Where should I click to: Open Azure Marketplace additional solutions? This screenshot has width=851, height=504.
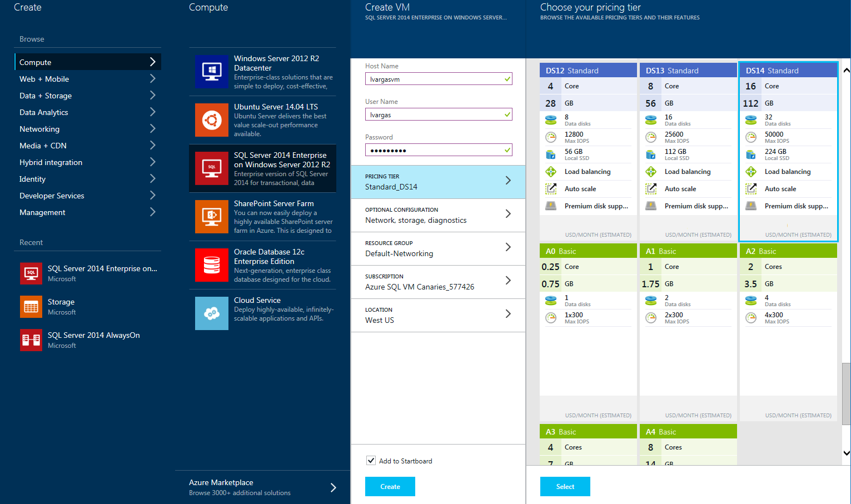point(262,487)
